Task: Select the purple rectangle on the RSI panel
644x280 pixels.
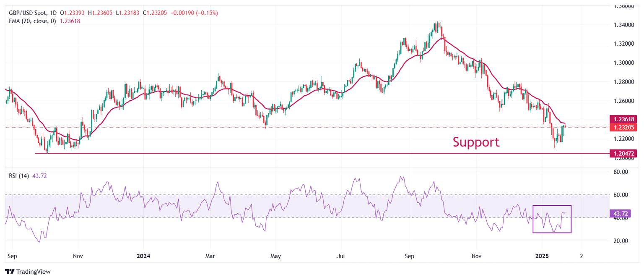Action: 552,219
